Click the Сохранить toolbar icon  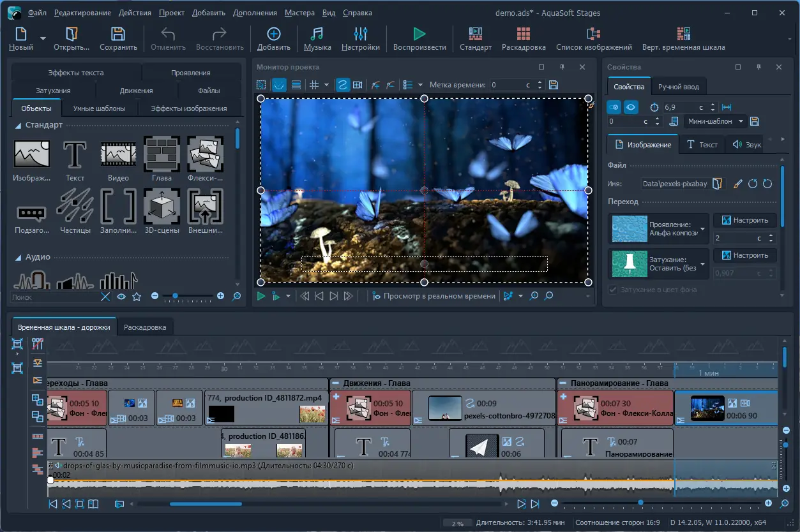[x=118, y=34]
